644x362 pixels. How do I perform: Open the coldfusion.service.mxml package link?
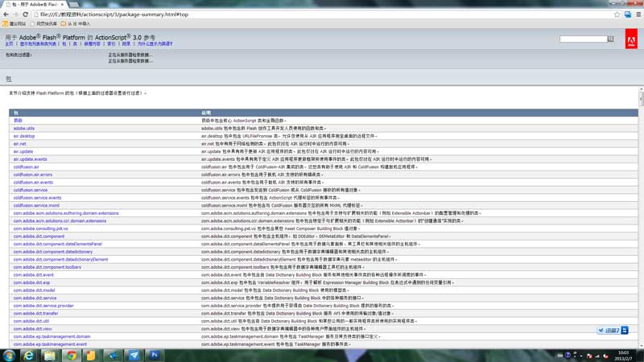(x=36, y=206)
